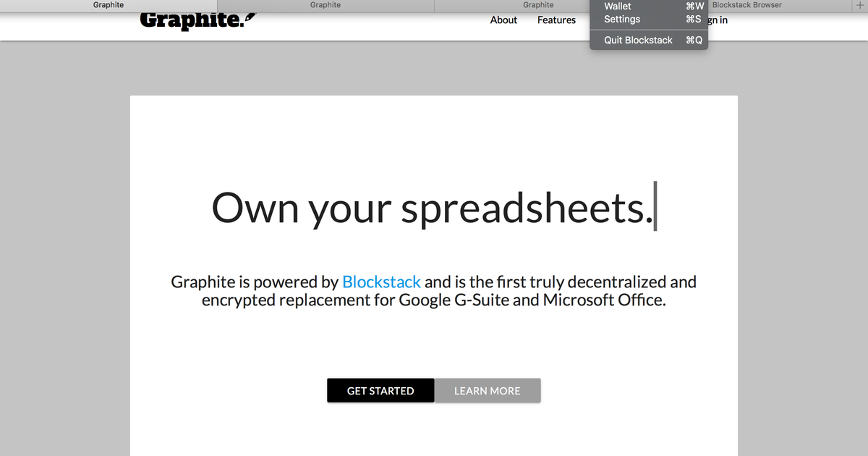Switch to the third Graphite tab
Viewport: 868px width, 456px height.
coord(512,5)
